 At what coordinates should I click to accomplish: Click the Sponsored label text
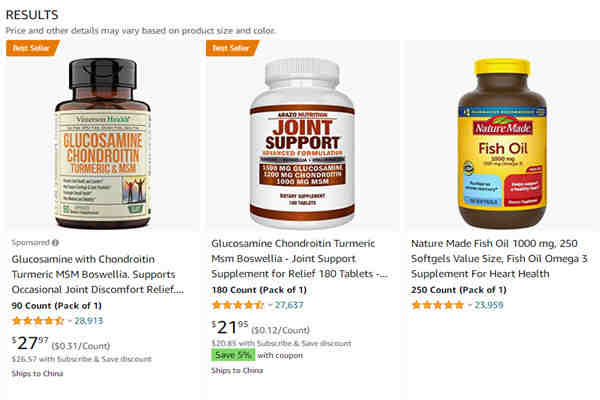pos(30,243)
